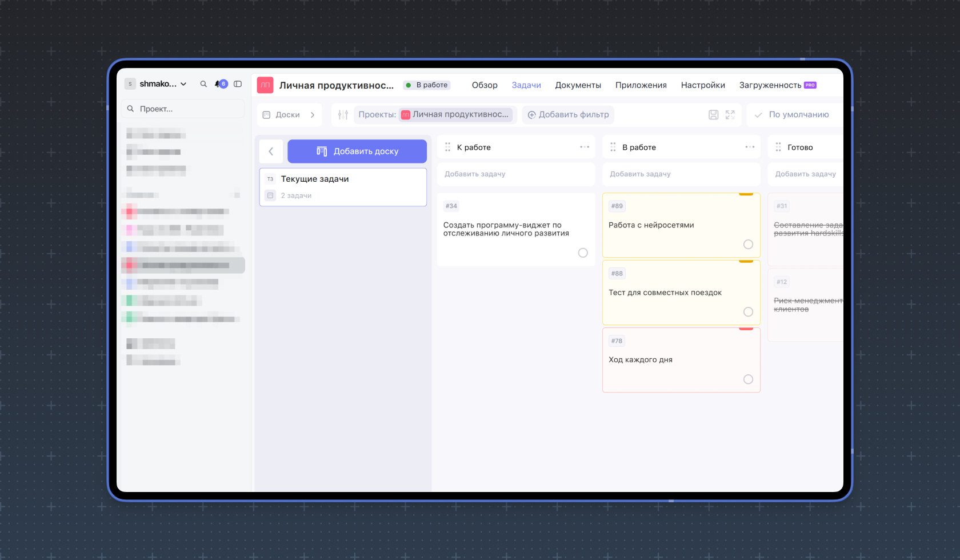The image size is (960, 560).
Task: Click the save view floppy icon
Action: 713,115
